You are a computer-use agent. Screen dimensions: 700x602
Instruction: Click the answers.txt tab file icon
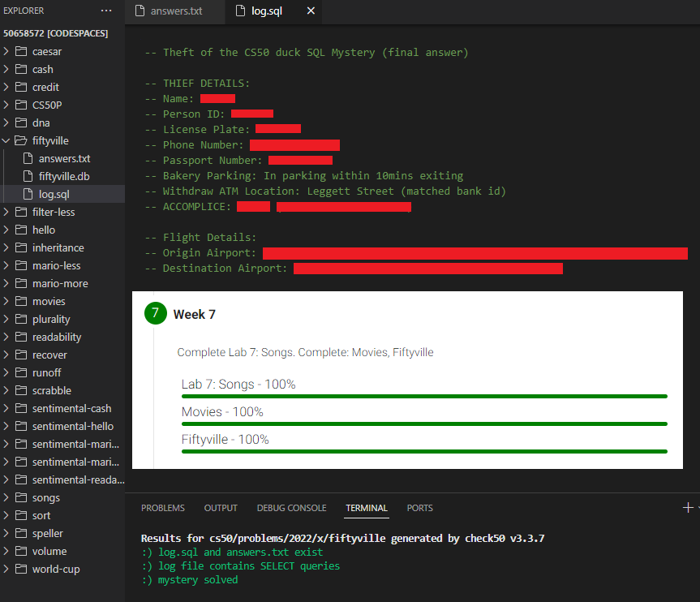[140, 11]
